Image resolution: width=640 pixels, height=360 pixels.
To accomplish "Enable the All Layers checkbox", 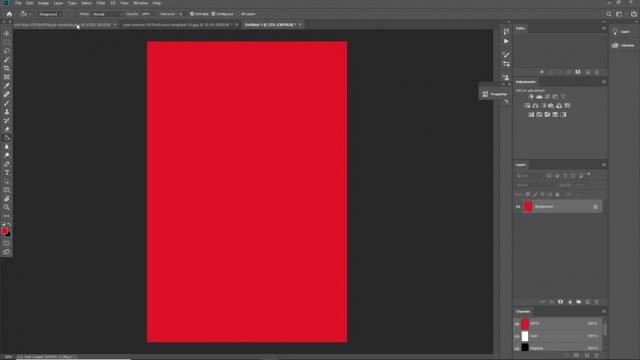I will 238,14.
